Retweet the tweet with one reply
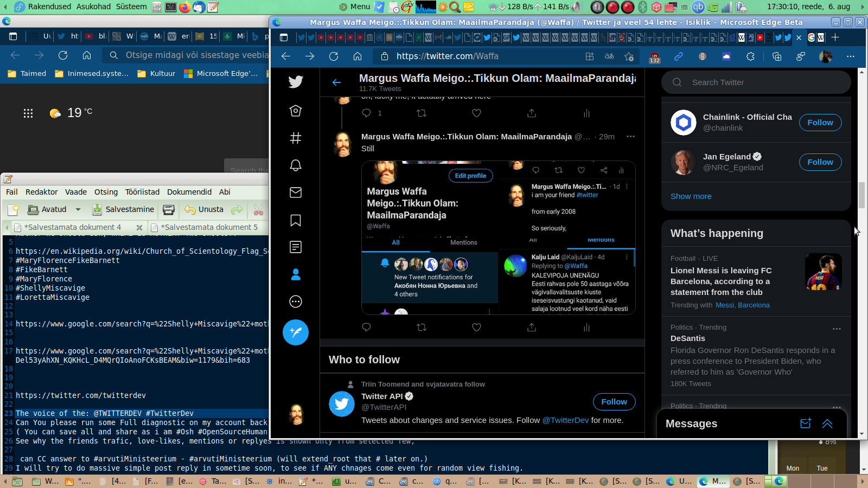 (x=422, y=113)
